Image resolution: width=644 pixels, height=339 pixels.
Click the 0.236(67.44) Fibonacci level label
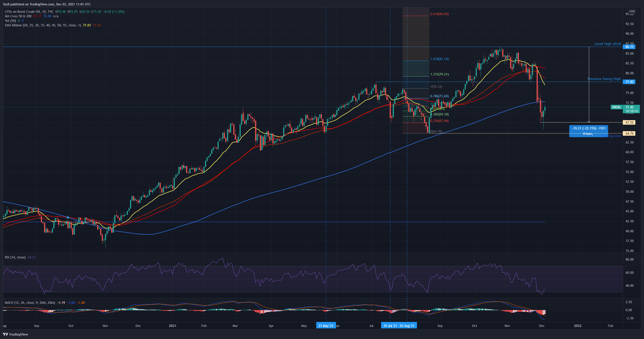tap(439, 121)
